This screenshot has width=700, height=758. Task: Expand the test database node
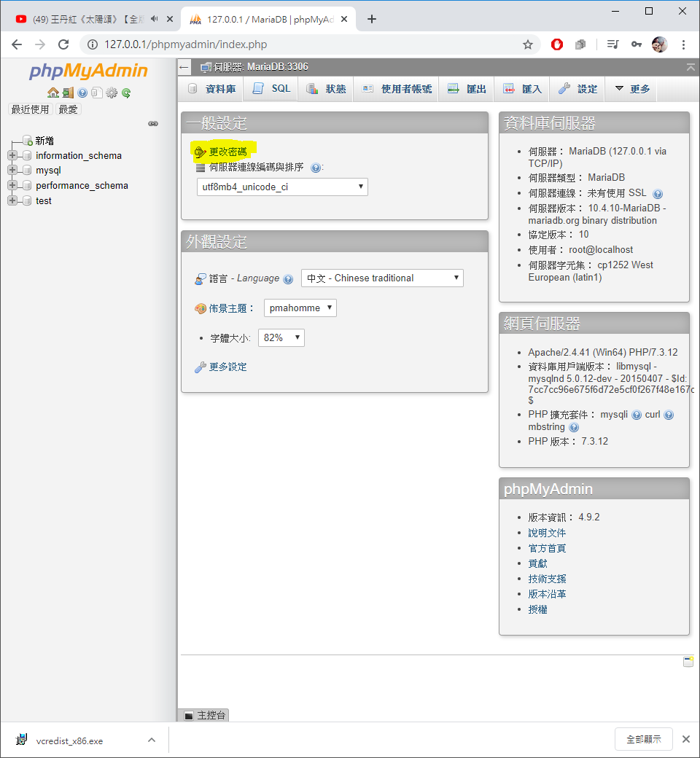[x=12, y=200]
